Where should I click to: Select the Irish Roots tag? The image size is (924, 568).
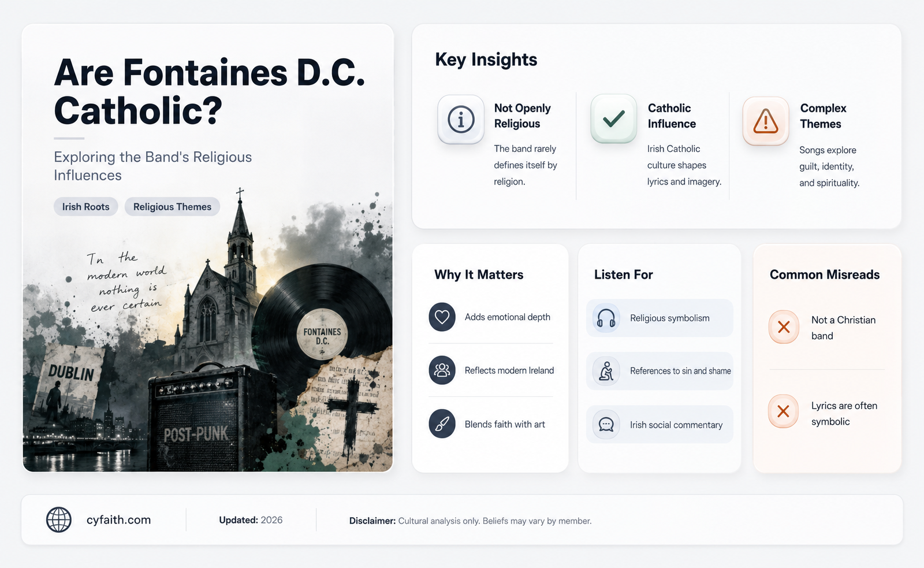tap(85, 207)
